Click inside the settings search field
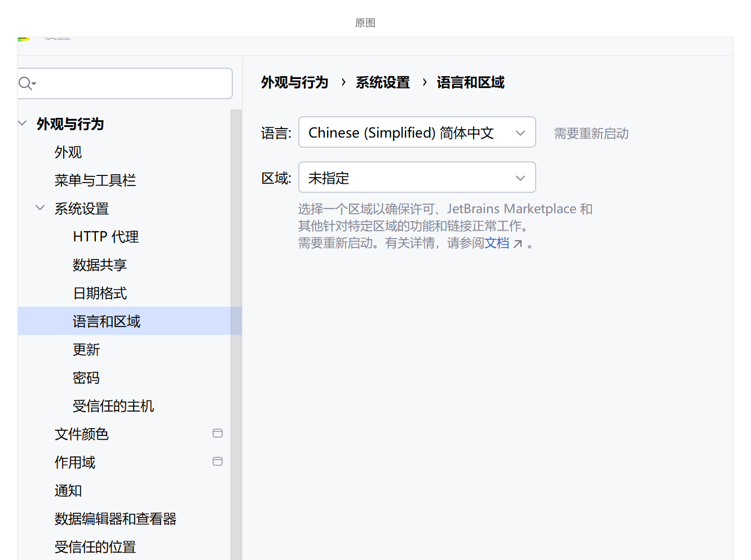 tap(130, 84)
